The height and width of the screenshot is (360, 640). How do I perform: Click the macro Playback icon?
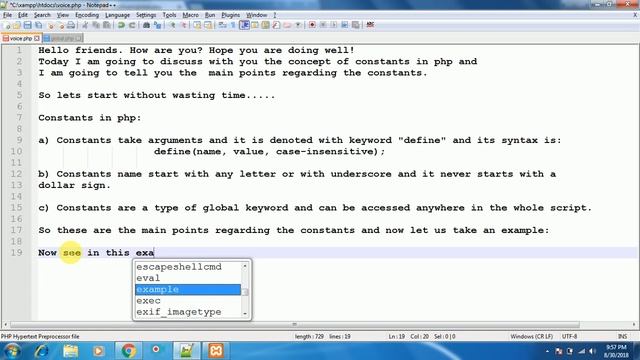pos(333,25)
